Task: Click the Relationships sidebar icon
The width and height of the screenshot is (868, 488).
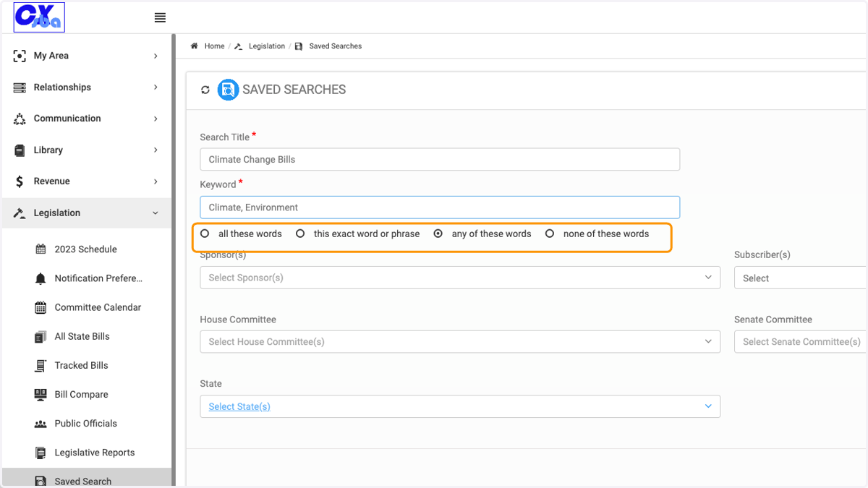Action: click(x=20, y=87)
